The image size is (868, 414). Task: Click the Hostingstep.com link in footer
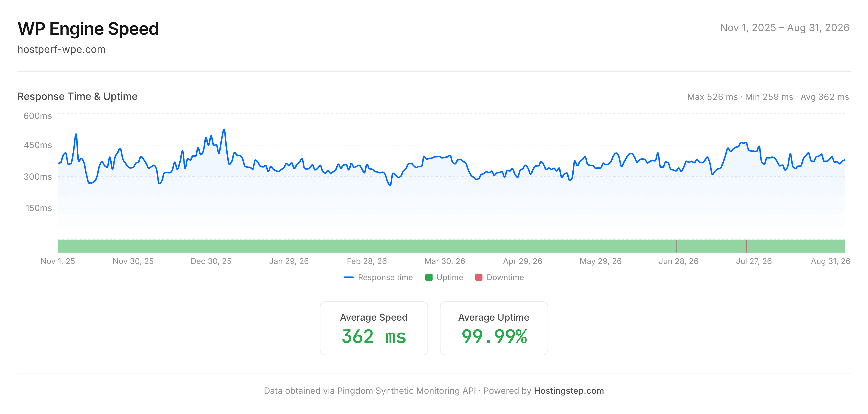tap(569, 391)
